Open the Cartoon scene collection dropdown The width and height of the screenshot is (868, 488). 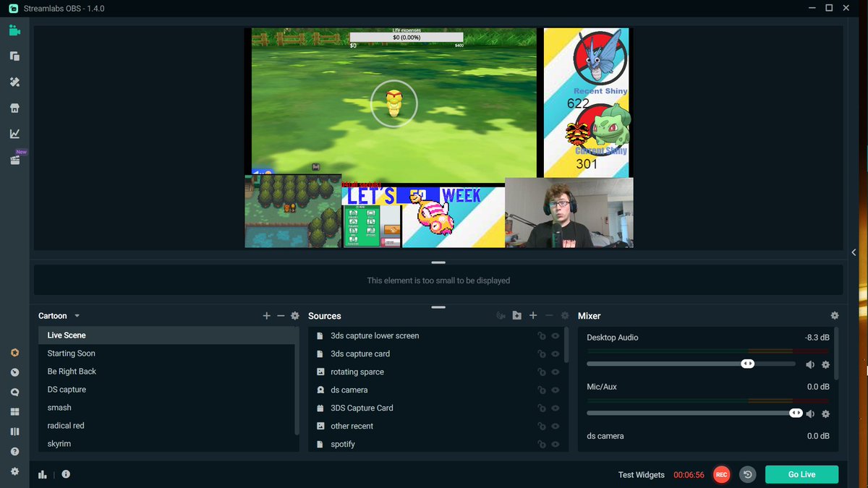[59, 315]
